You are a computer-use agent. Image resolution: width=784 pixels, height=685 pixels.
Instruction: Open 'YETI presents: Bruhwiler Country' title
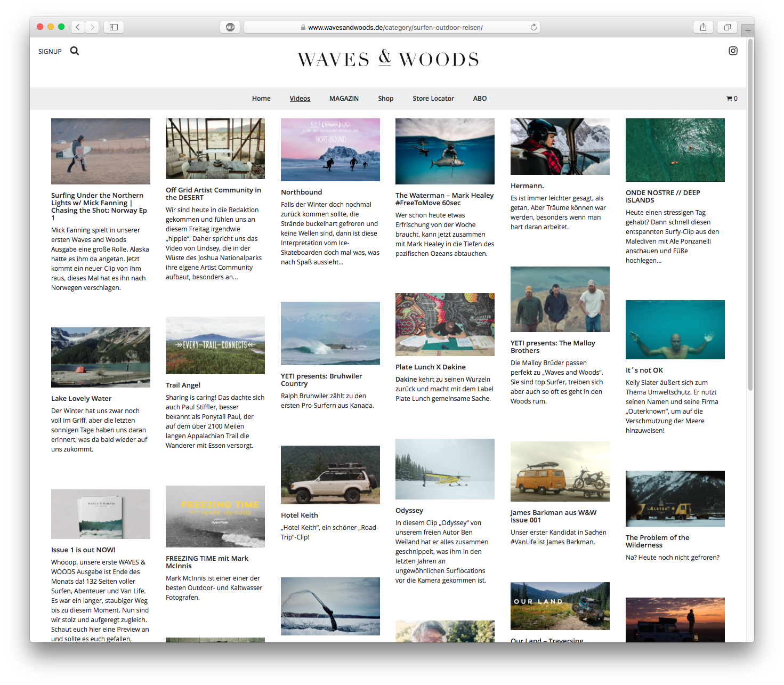click(x=321, y=380)
